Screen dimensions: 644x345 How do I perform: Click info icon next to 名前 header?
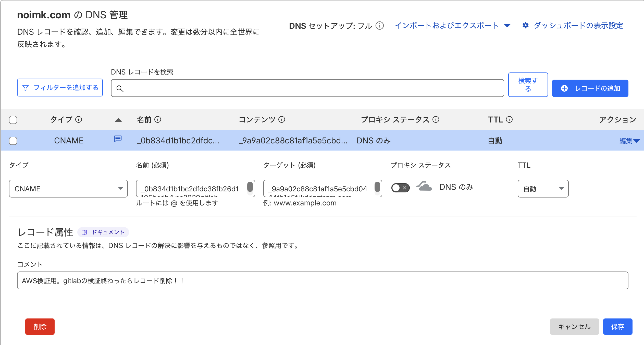tap(158, 119)
